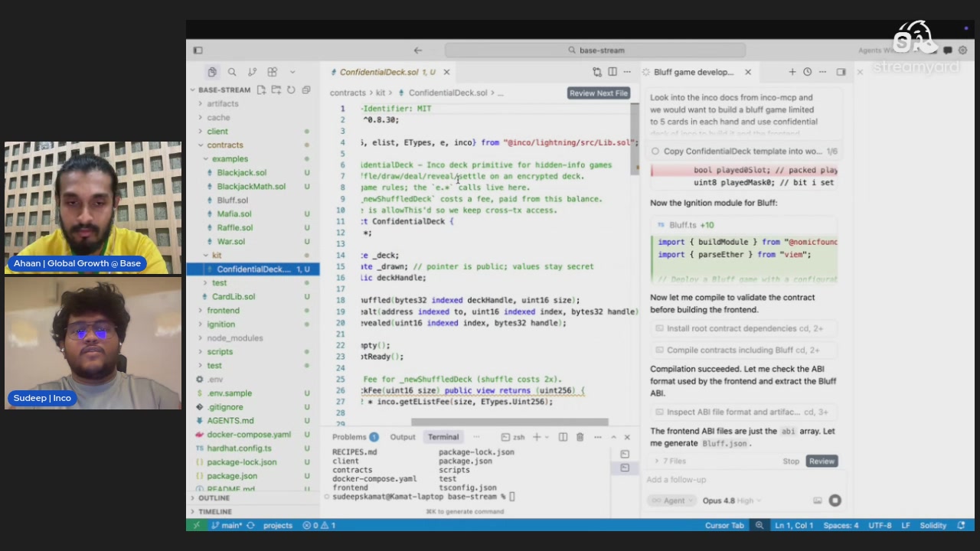Open Bluff.sol in the explorer
The image size is (980, 551).
[x=232, y=200]
